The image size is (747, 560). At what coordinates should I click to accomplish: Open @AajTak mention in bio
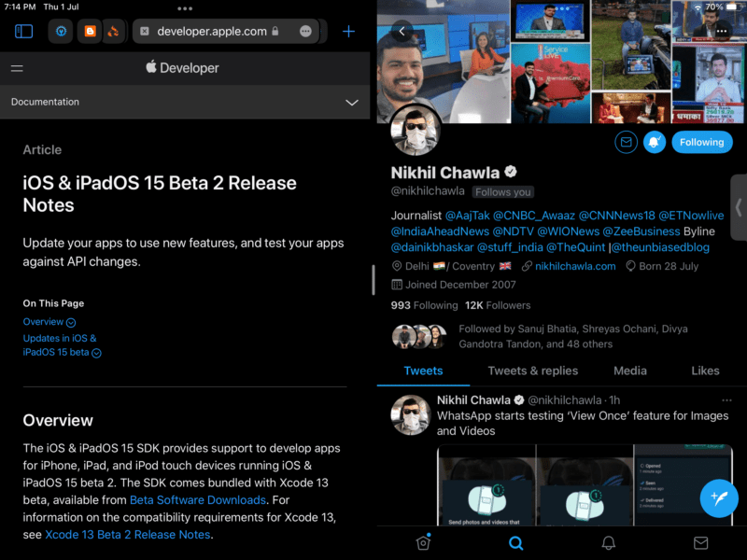click(468, 216)
